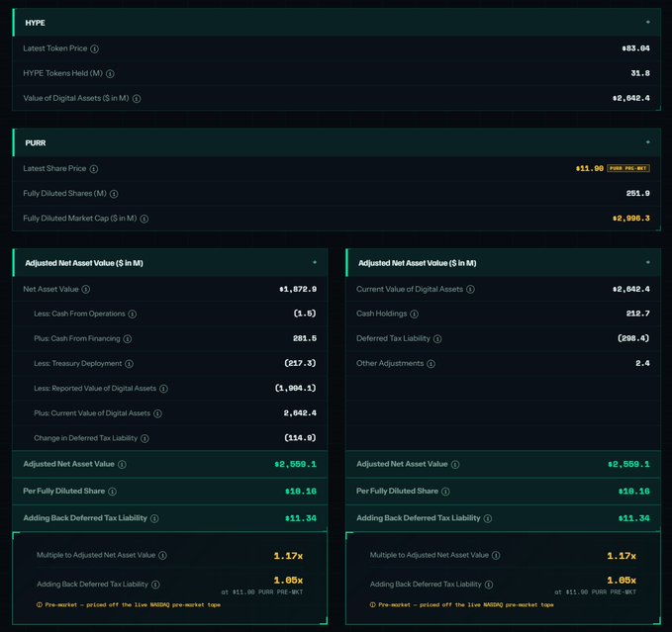Click info icon for Less: Reported Value of Digital Assets
Viewport: 672px width, 632px height.
pyautogui.click(x=163, y=389)
